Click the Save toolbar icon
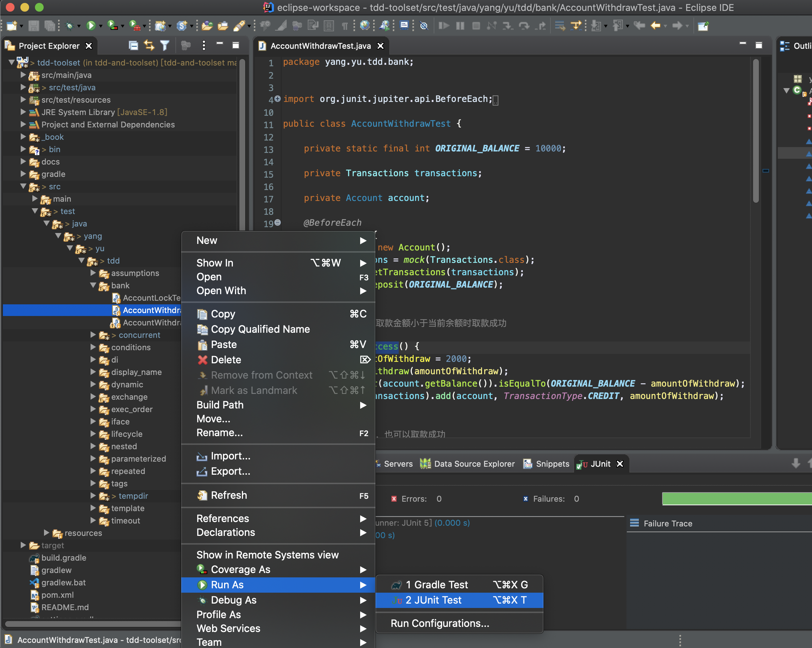This screenshot has width=812, height=648. (34, 25)
